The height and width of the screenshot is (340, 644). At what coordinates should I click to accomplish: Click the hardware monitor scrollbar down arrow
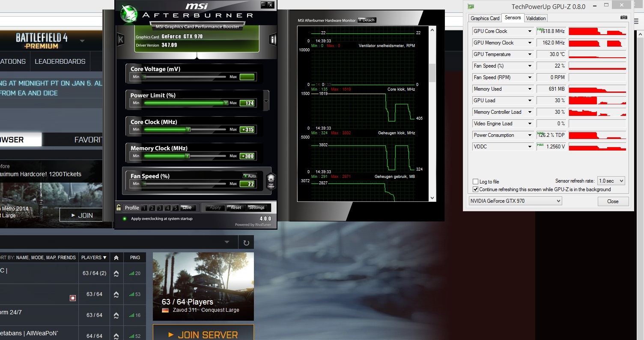click(432, 198)
